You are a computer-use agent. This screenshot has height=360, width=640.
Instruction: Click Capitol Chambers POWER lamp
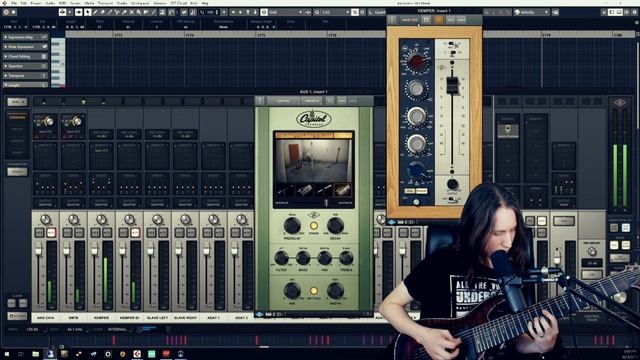tap(313, 226)
